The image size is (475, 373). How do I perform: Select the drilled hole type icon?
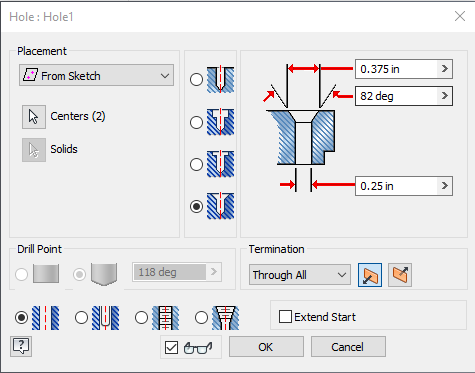point(220,80)
